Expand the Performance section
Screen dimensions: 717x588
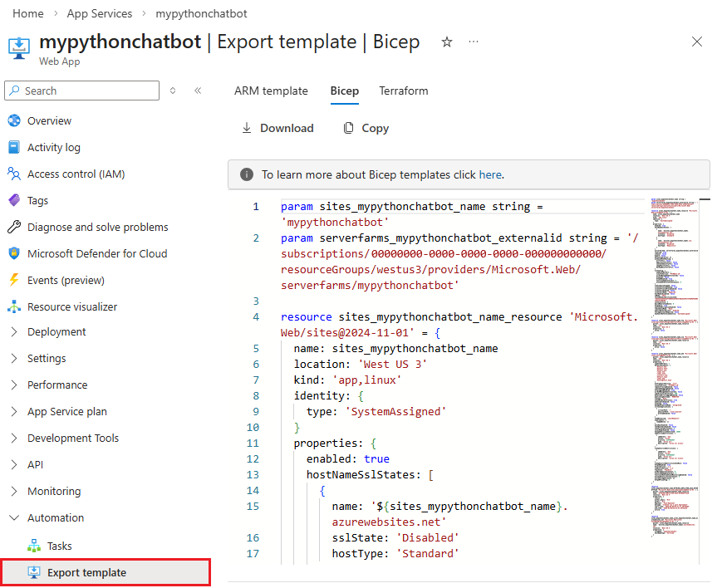[14, 385]
